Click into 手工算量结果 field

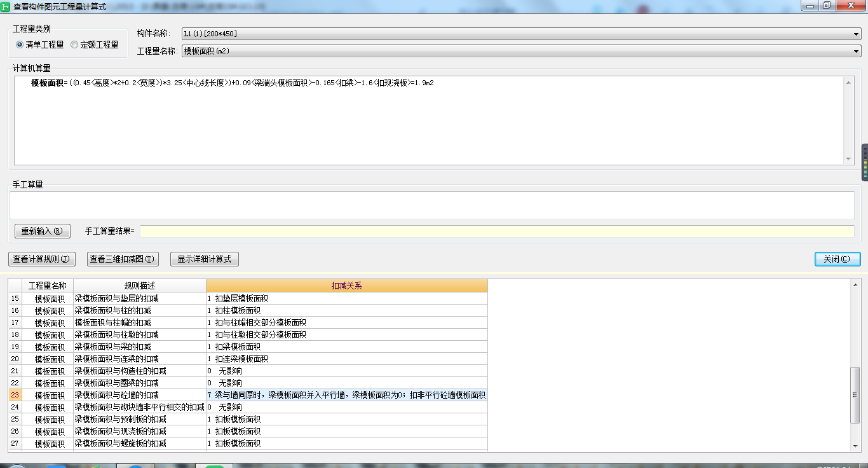click(497, 231)
